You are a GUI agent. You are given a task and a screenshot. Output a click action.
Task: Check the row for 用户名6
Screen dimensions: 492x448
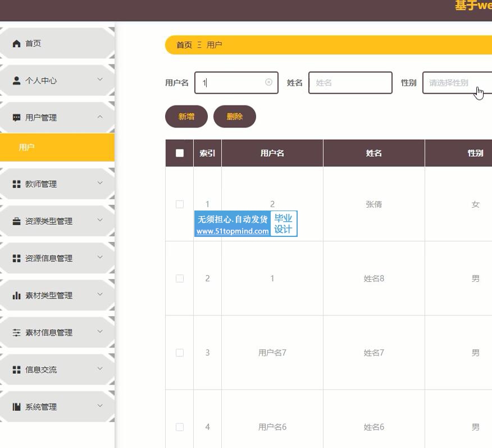tap(180, 427)
